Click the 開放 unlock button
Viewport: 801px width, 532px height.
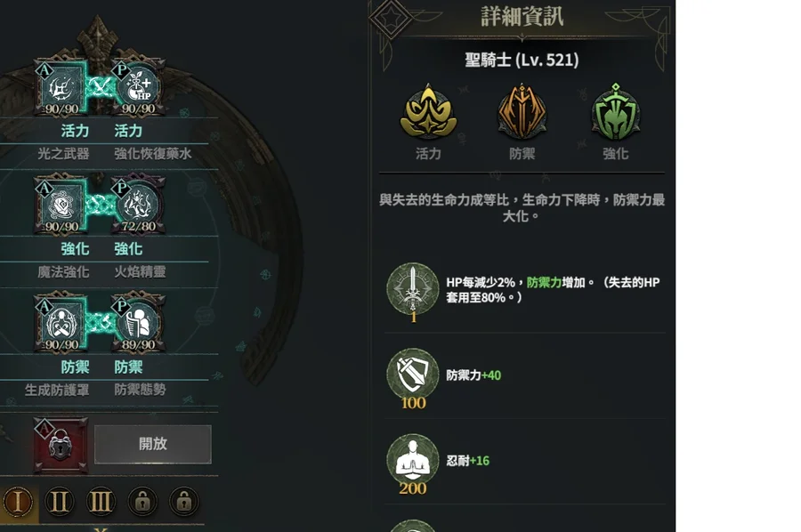tap(153, 444)
